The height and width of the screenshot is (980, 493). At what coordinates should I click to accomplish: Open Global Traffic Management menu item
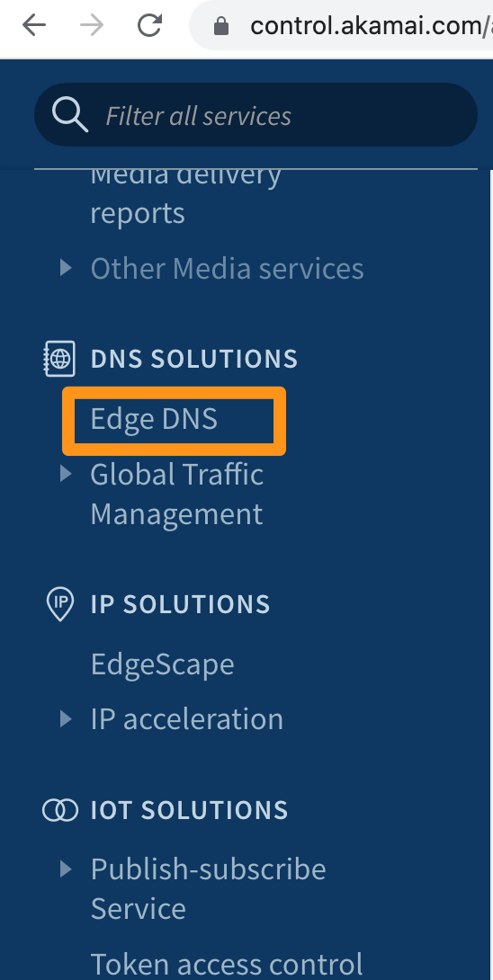click(x=177, y=494)
